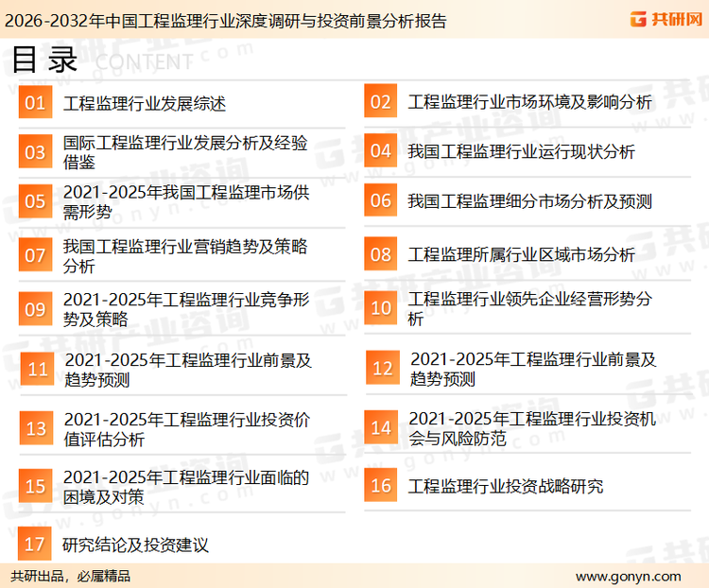Click the footer slogan 共研出品，必属精品
The image size is (709, 588).
click(x=71, y=577)
